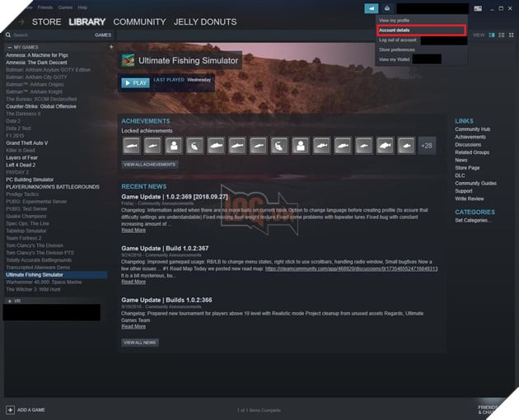
Task: Click VIEW ALL NEWS button
Action: coord(140,343)
